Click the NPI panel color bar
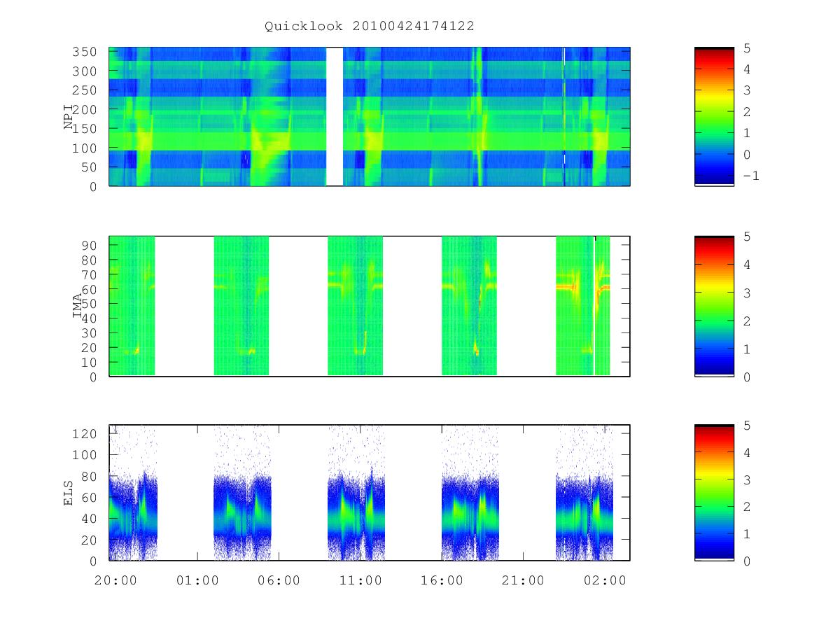Image resolution: width=840 pixels, height=630 pixels. click(x=714, y=117)
